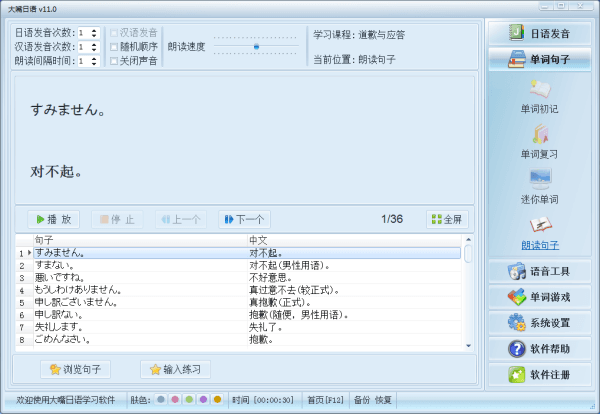Switch to the 输入练习 tab
600x414 pixels.
175,370
